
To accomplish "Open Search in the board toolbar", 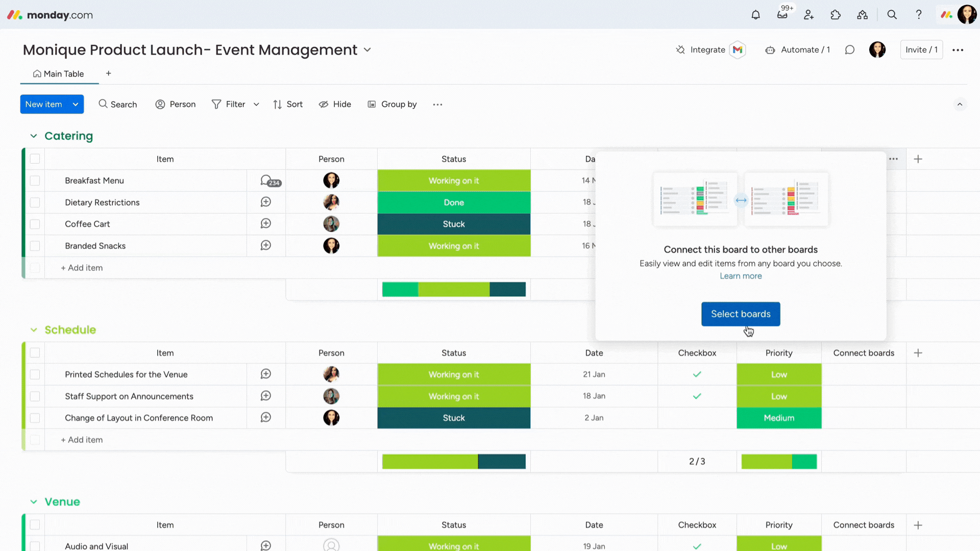I will pyautogui.click(x=118, y=104).
